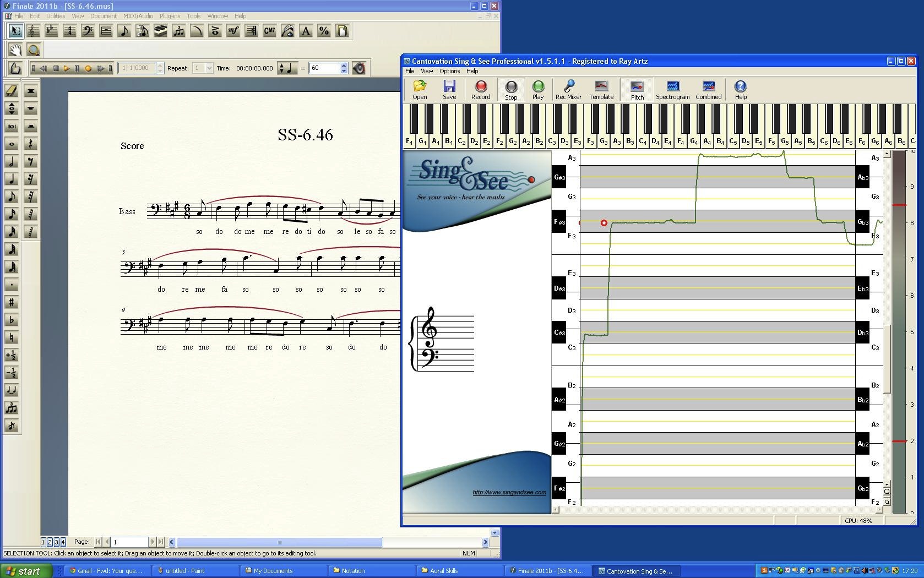Screen dimensions: 924x578
Task: Switch to Pitch view
Action: (637, 90)
